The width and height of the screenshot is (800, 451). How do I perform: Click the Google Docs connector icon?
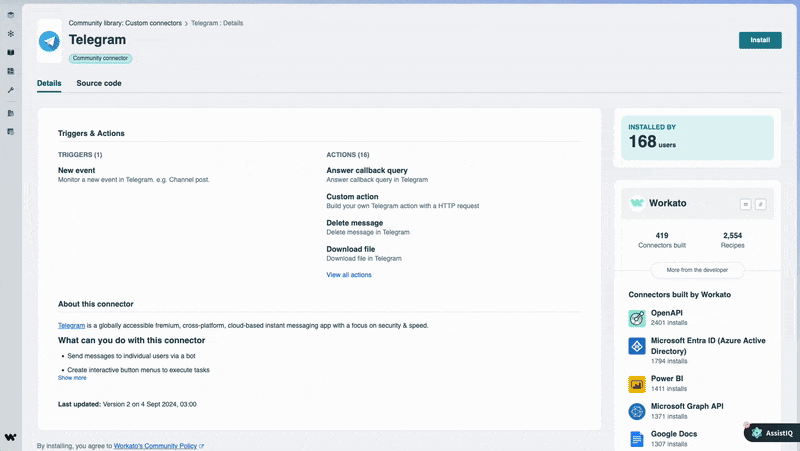[637, 439]
